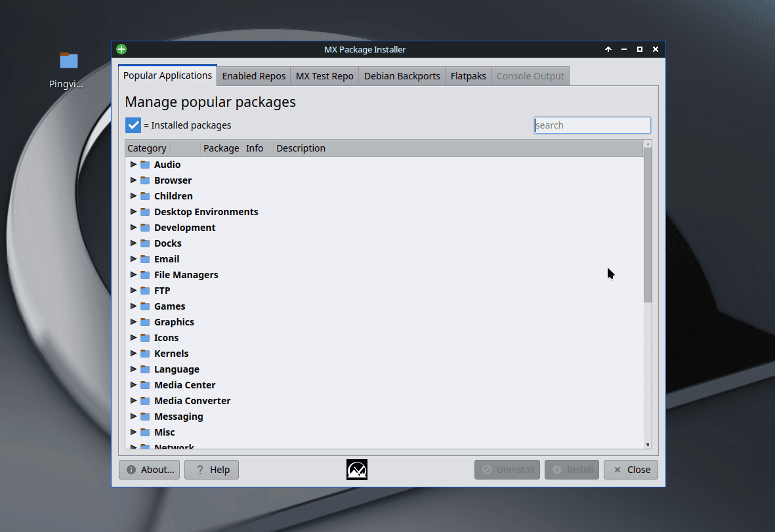Switch to Enabled Repos tab
This screenshot has height=532, width=775.
pos(254,76)
